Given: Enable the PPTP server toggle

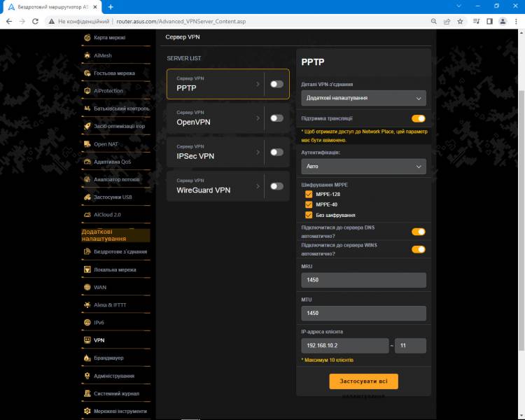Looking at the screenshot, I should (277, 84).
